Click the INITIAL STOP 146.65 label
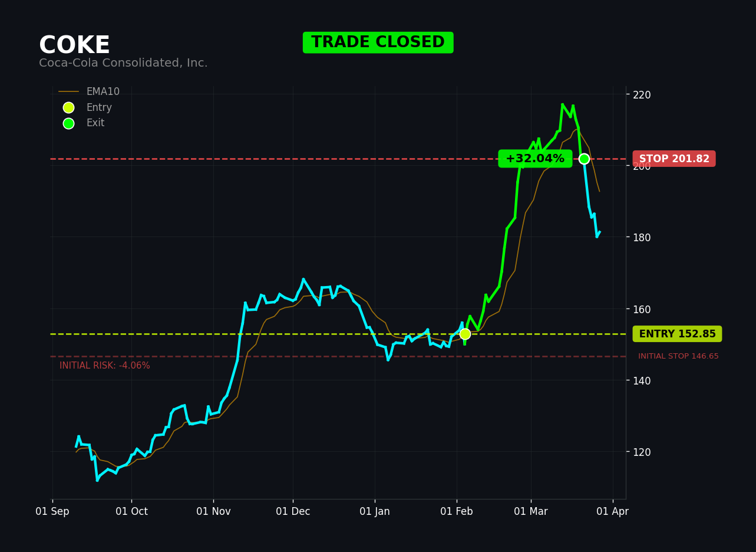The height and width of the screenshot is (552, 756). [678, 356]
